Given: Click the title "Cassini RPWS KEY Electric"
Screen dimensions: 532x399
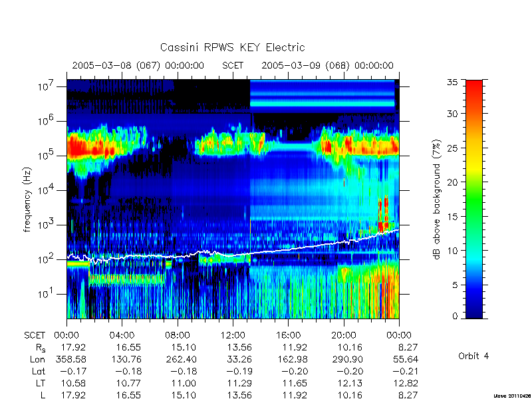Looking at the screenshot, I should (232, 47).
